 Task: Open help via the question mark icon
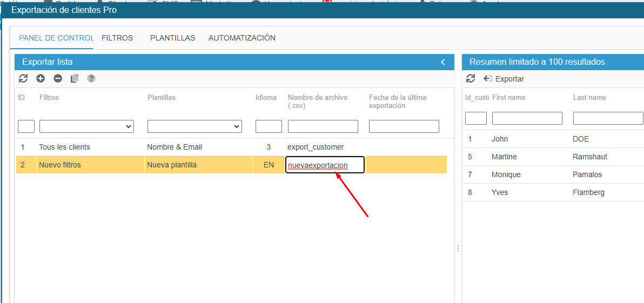[91, 78]
